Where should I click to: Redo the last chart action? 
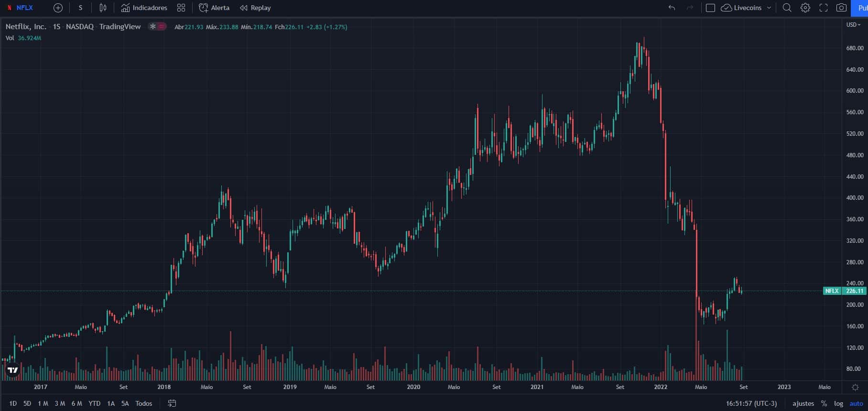pyautogui.click(x=690, y=8)
